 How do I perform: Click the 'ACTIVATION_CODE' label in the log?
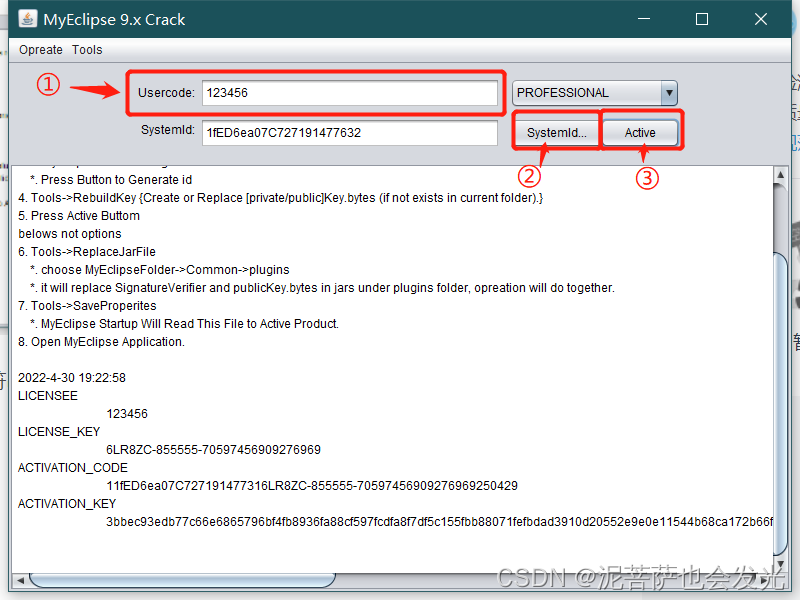73,468
